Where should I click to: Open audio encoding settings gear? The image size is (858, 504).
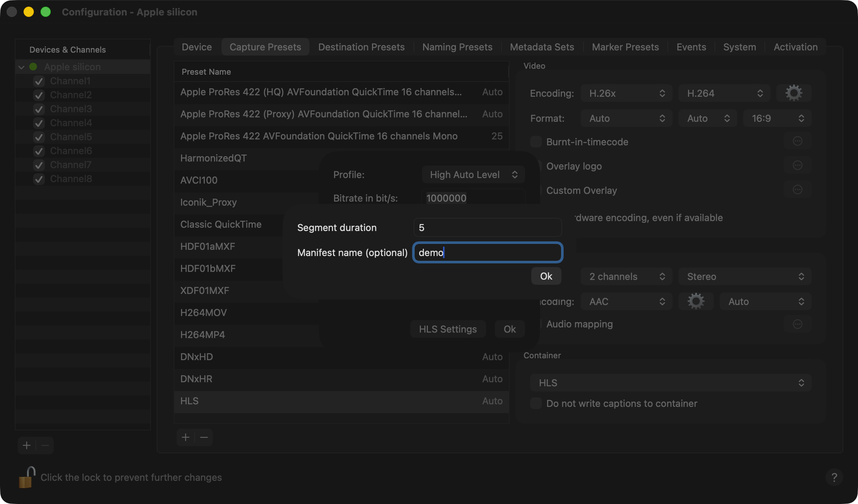pyautogui.click(x=696, y=301)
